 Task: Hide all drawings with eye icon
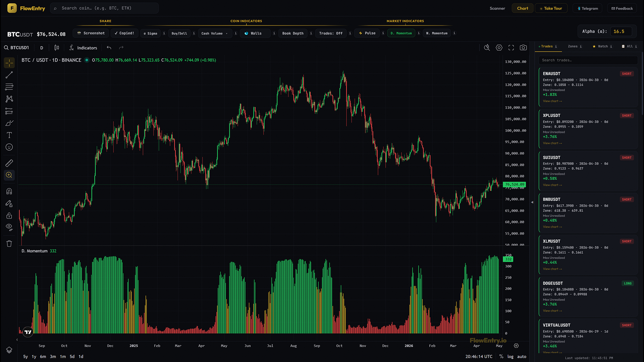[9, 228]
